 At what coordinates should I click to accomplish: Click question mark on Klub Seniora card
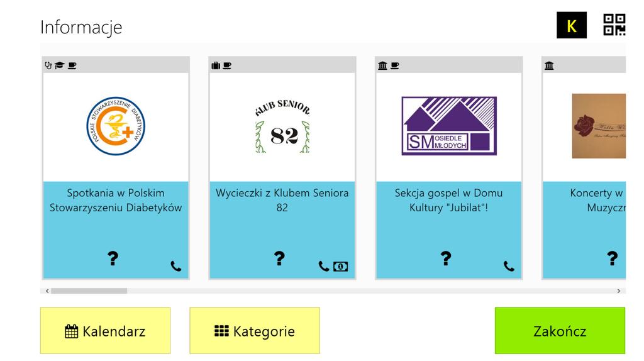(x=279, y=258)
